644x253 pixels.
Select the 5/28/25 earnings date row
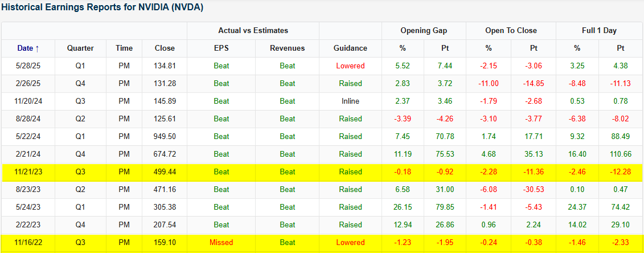click(x=28, y=66)
